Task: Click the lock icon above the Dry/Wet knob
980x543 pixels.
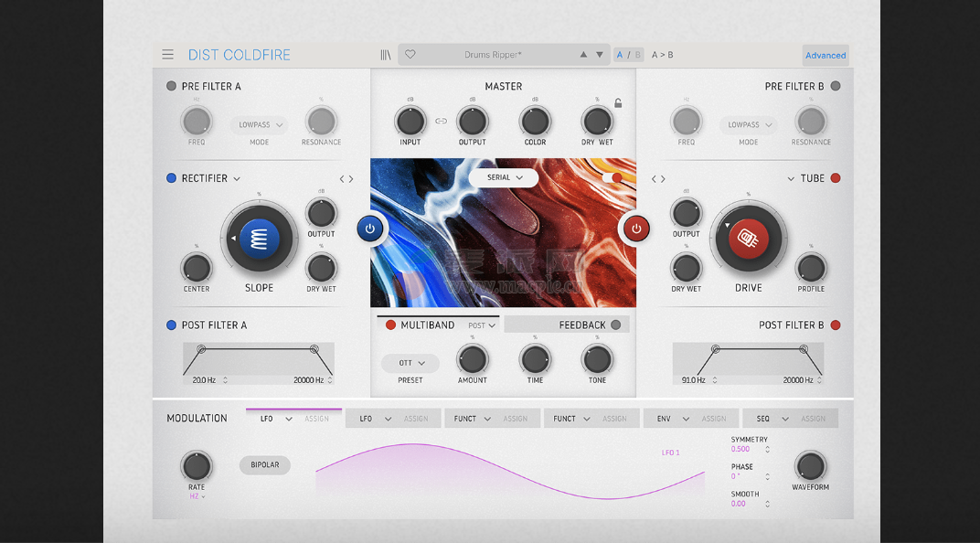Action: point(616,104)
